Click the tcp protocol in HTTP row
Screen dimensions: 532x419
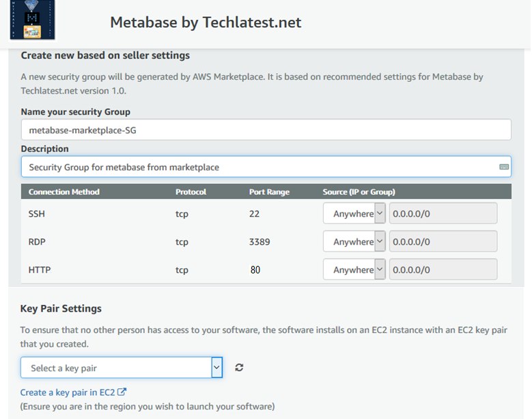coord(182,270)
